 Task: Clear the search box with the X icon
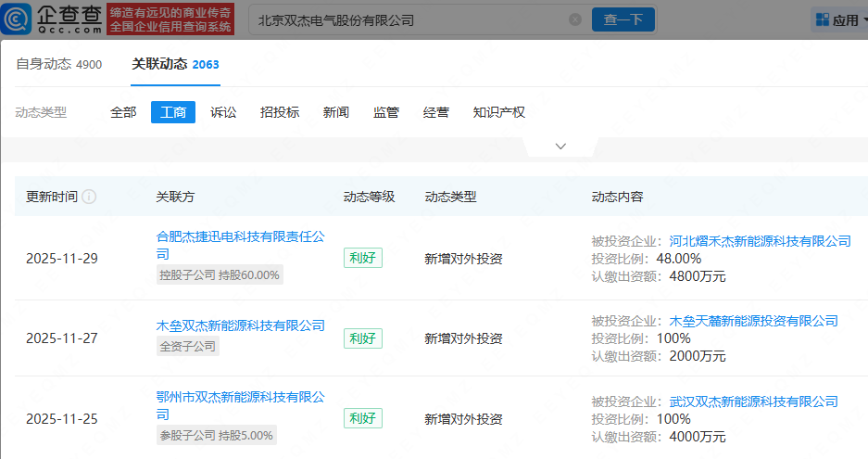click(574, 19)
